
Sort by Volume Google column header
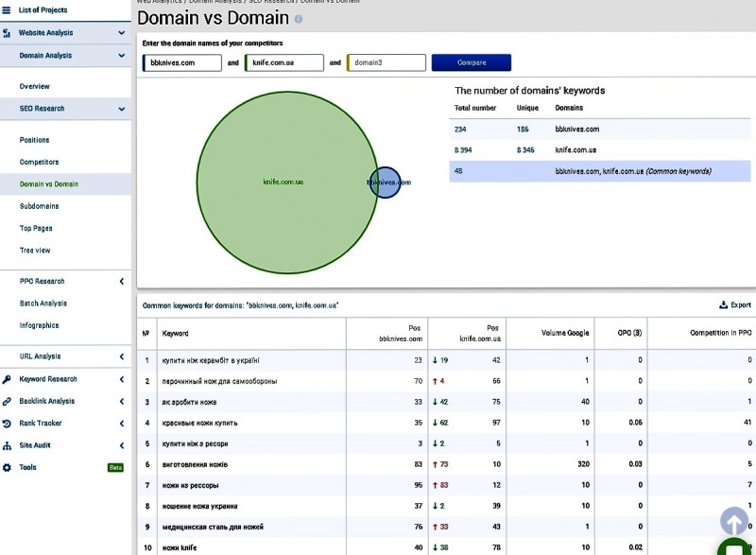pos(565,333)
